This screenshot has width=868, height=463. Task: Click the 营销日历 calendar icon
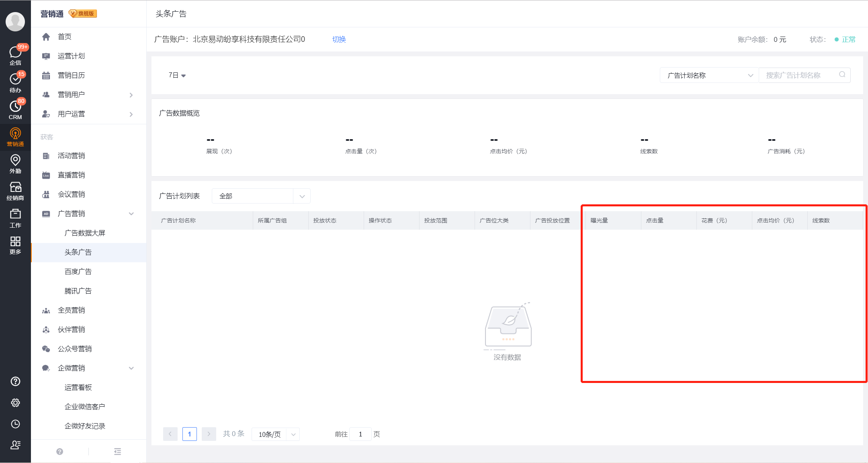46,75
